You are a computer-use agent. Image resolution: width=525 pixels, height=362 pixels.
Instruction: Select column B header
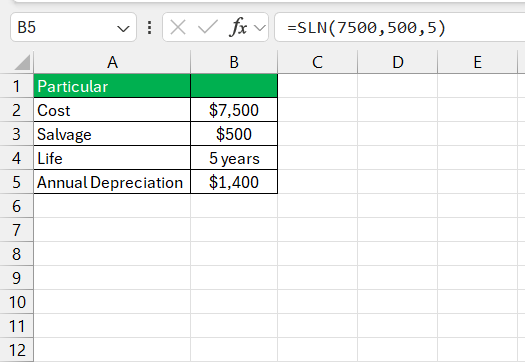234,62
